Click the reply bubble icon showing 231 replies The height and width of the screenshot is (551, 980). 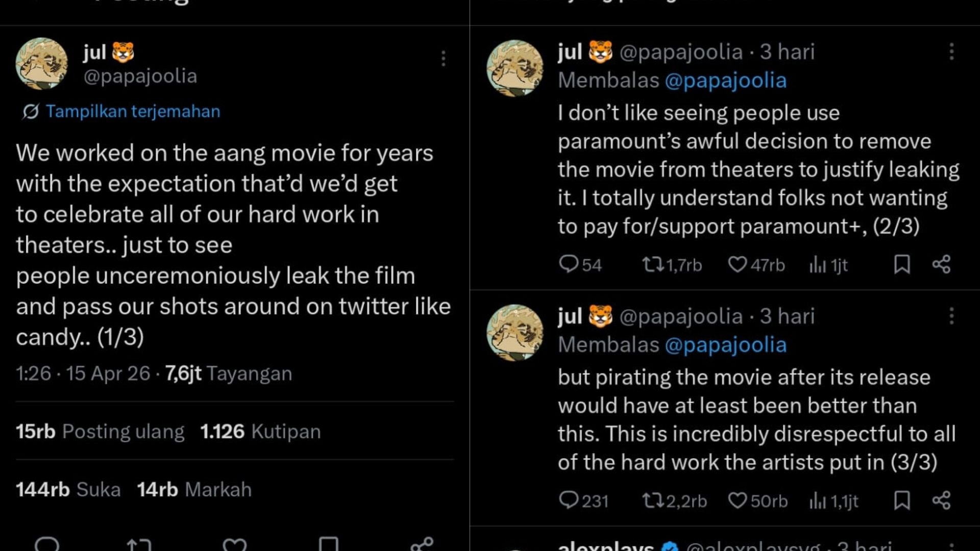point(569,501)
